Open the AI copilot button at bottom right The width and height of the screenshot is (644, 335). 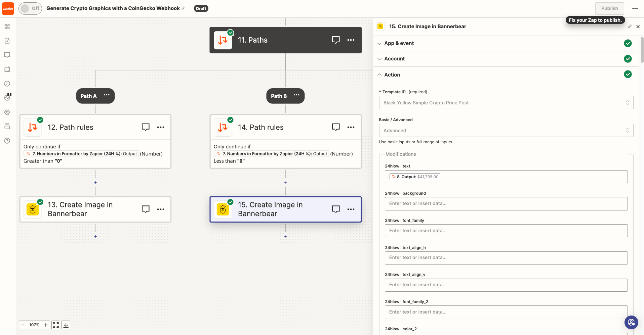coord(631,322)
